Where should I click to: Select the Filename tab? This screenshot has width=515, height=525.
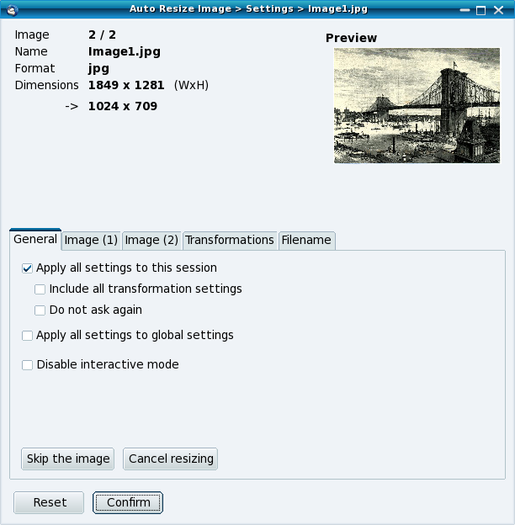pyautogui.click(x=306, y=240)
